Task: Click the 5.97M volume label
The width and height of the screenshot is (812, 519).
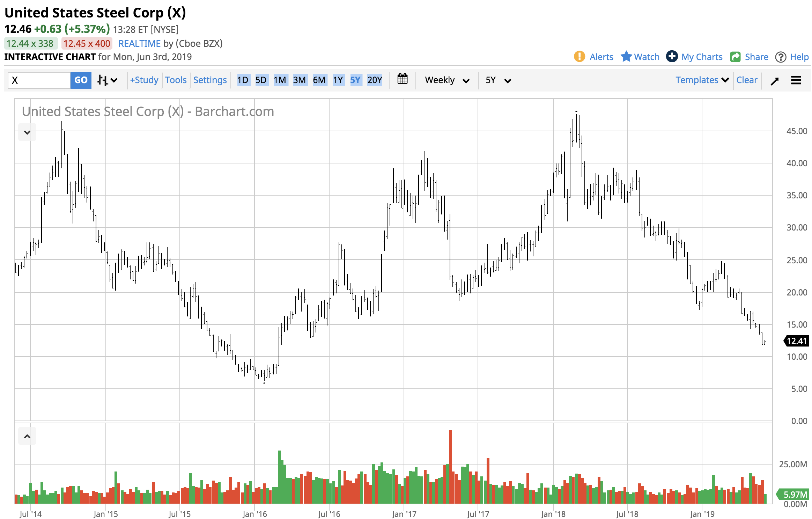Action: 792,494
